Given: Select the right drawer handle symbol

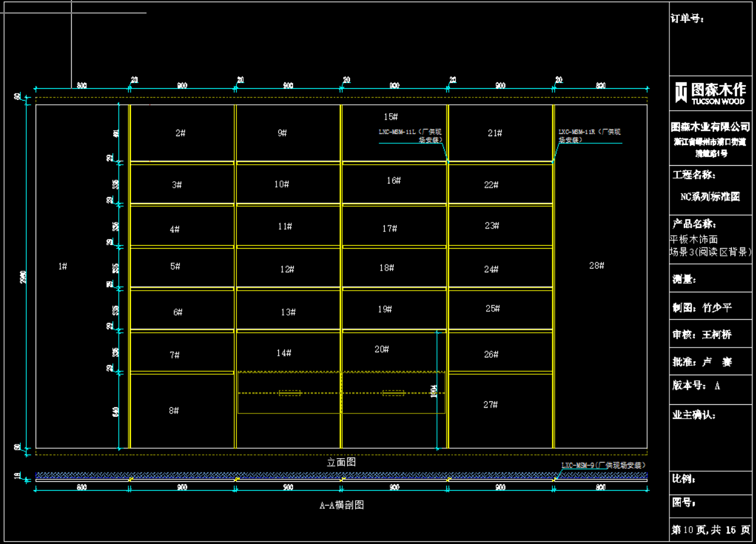Looking at the screenshot, I should pyautogui.click(x=393, y=392).
